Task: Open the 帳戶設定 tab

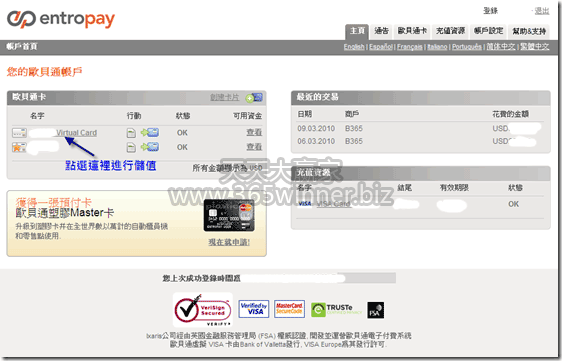Action: coord(489,31)
